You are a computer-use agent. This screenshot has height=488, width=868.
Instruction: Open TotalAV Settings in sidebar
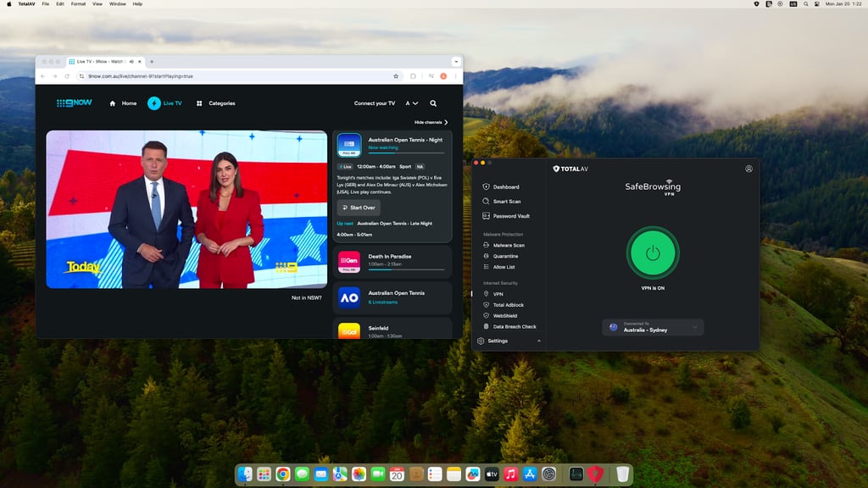coord(498,341)
